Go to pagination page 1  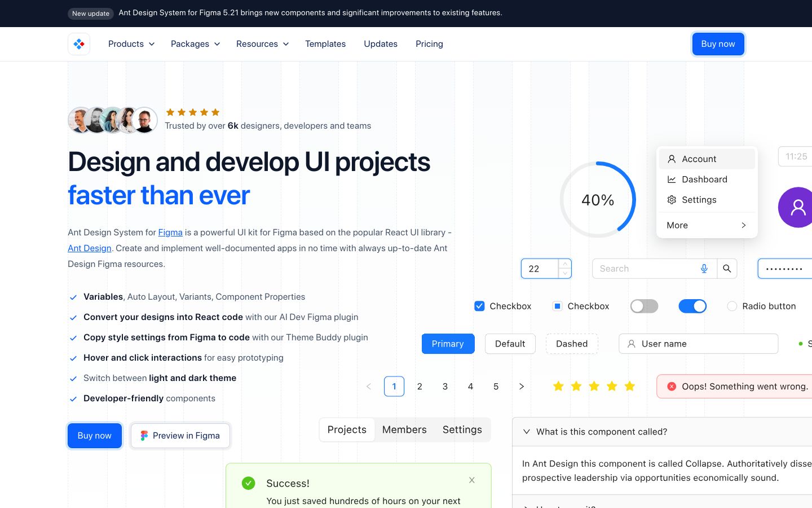394,387
